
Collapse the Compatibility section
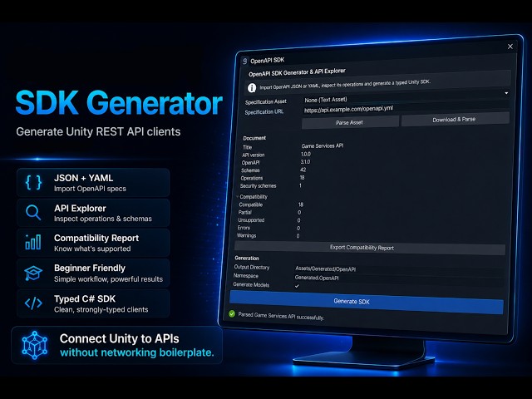pyautogui.click(x=238, y=196)
